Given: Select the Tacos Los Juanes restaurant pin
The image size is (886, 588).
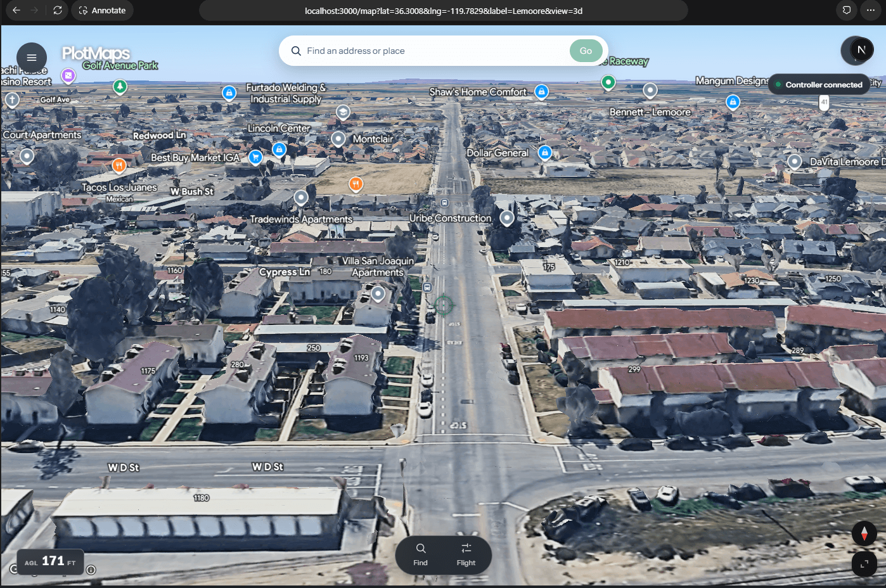Looking at the screenshot, I should point(119,165).
